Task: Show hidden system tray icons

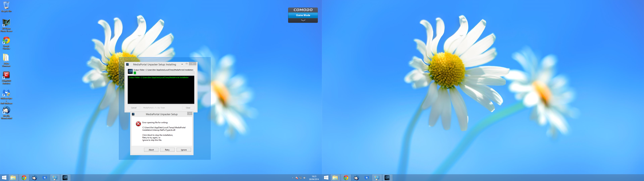Action: (x=292, y=178)
